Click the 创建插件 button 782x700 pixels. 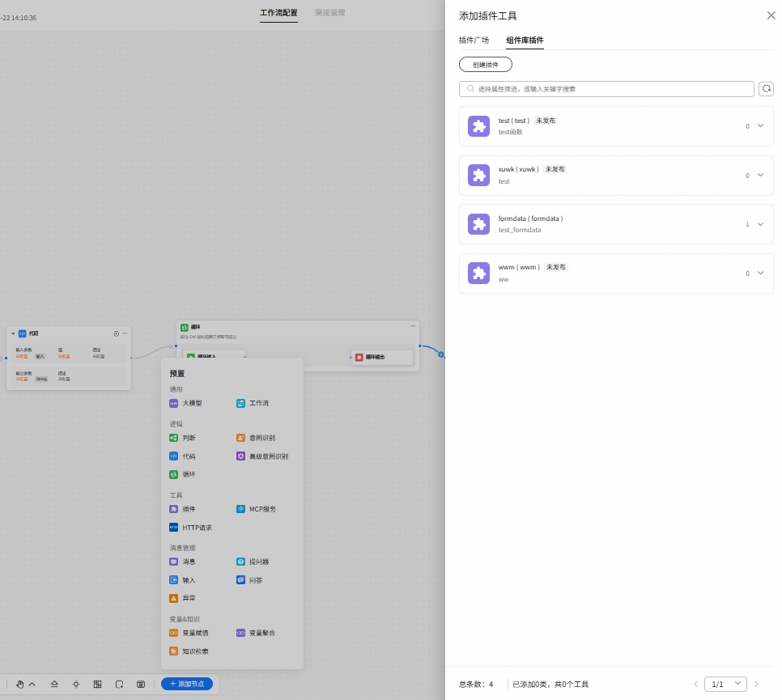tap(485, 64)
